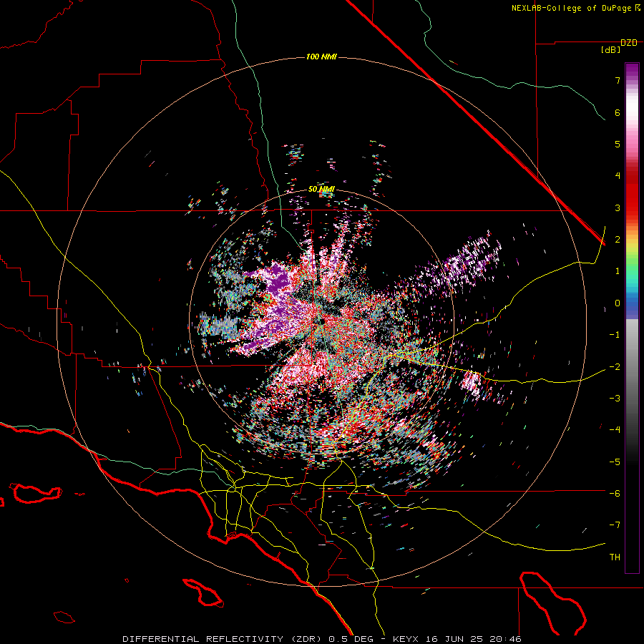This screenshot has width=644, height=644.
Task: Click the -7 value on the dB scale
Action: click(615, 525)
